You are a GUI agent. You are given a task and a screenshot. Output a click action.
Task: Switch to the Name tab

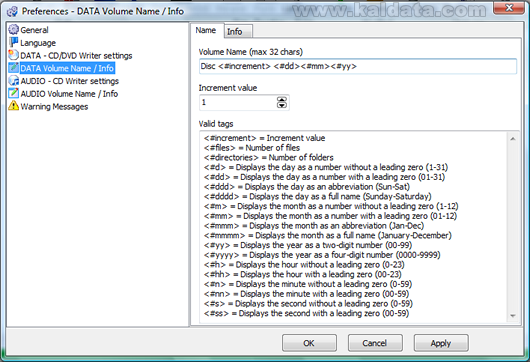click(x=206, y=30)
